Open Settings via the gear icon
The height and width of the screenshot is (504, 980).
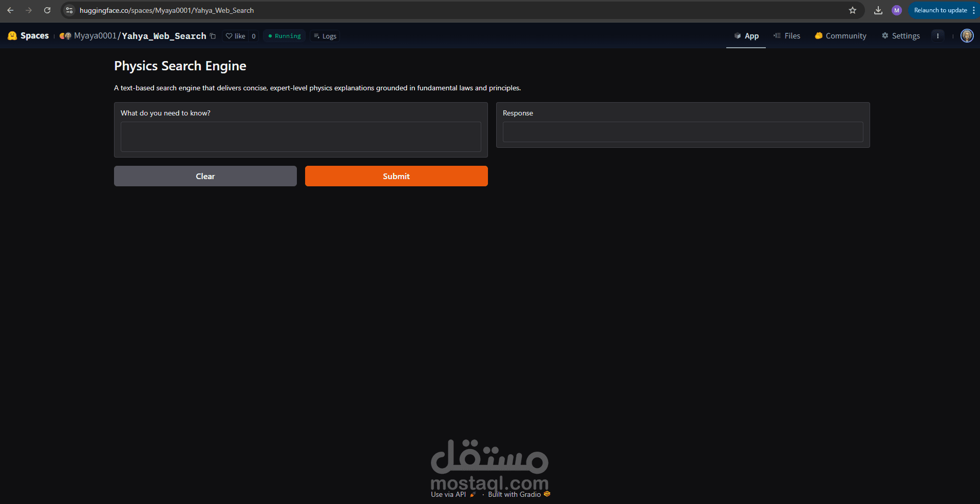click(x=886, y=36)
